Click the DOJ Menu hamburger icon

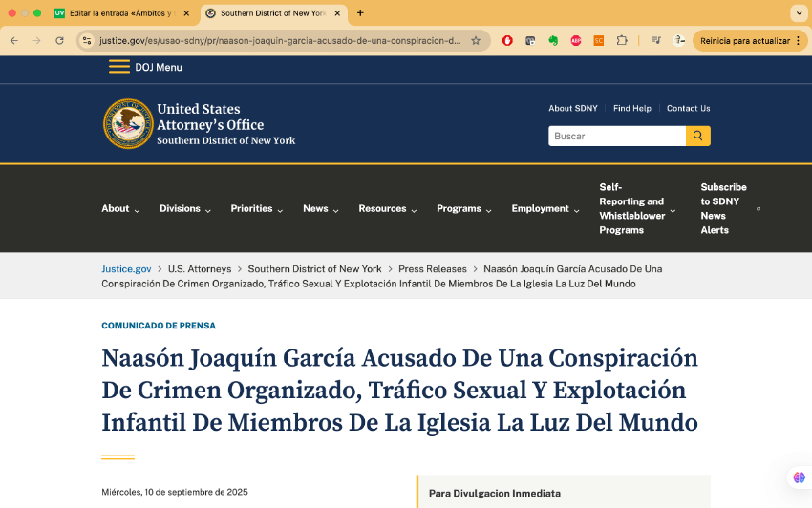119,67
